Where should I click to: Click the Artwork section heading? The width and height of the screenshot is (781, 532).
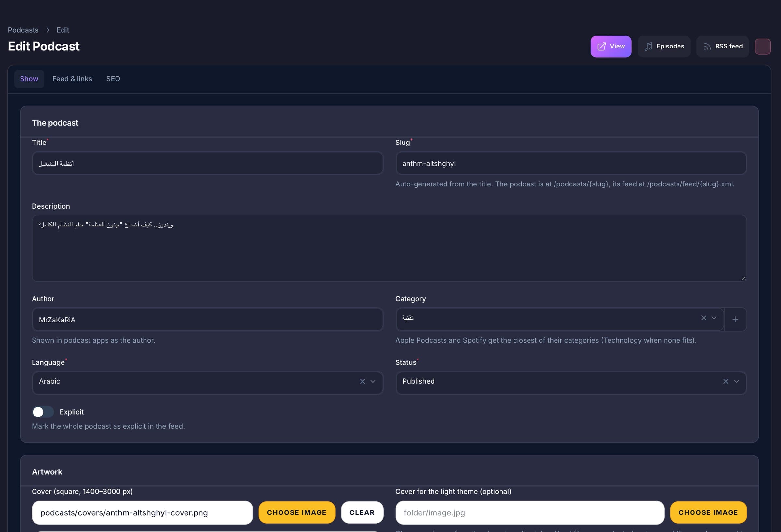click(47, 471)
